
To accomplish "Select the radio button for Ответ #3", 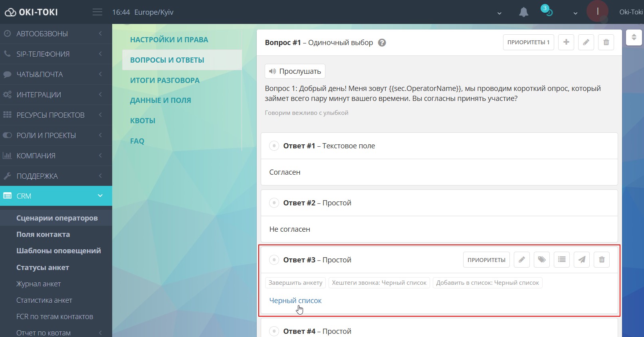I will pyautogui.click(x=274, y=260).
